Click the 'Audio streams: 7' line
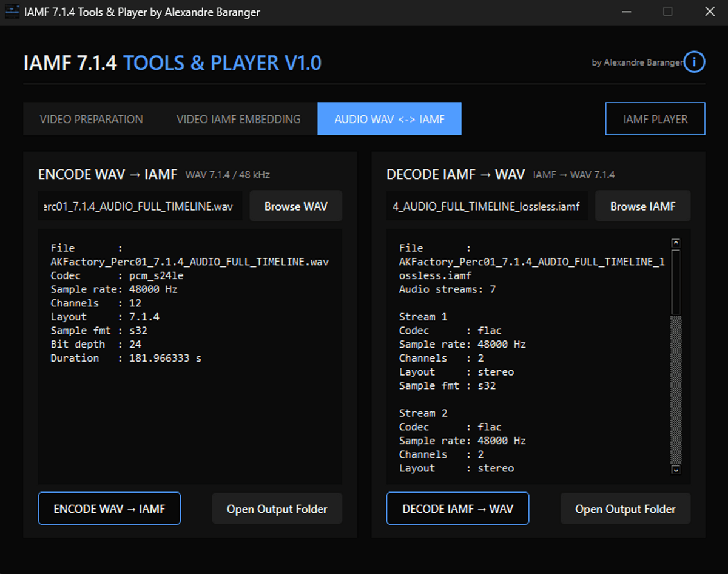 (447, 289)
